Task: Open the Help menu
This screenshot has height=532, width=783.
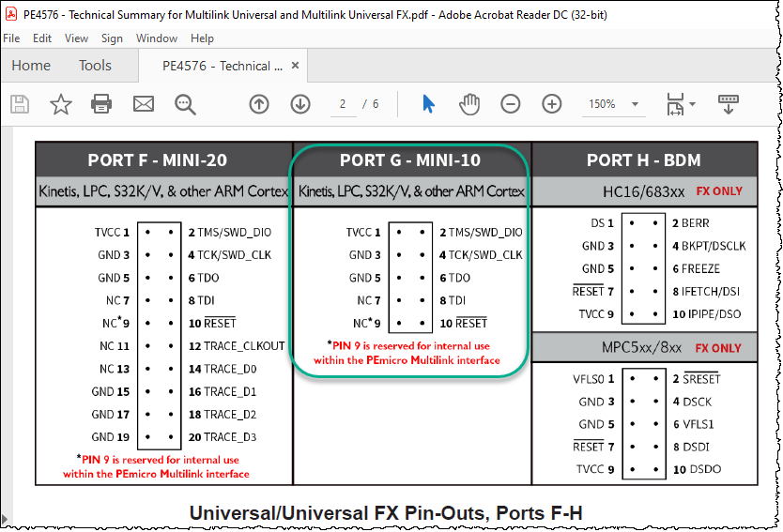Action: (202, 38)
